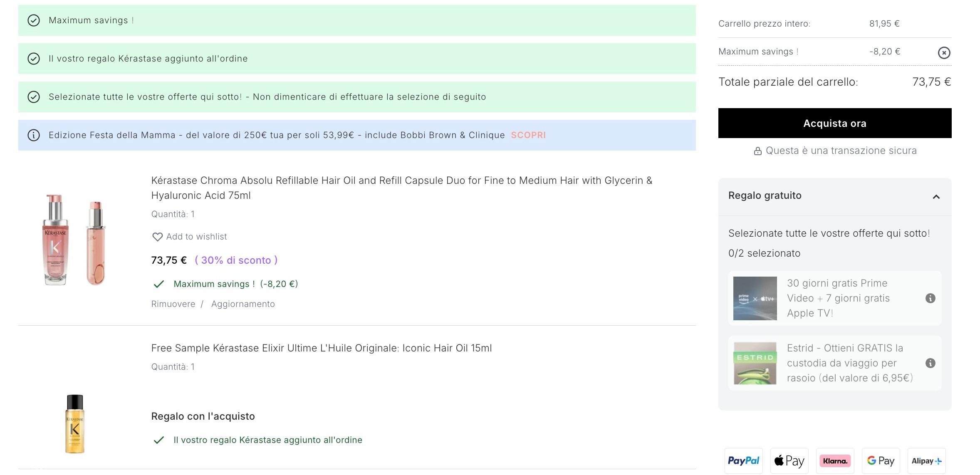The image size is (980, 475).
Task: Click the Regalo gratuito heading
Action: point(765,195)
